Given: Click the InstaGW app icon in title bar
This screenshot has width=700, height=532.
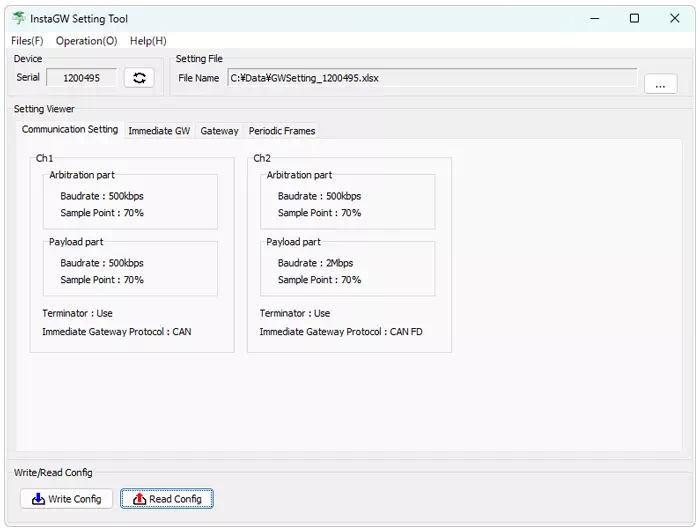Looking at the screenshot, I should coord(19,18).
